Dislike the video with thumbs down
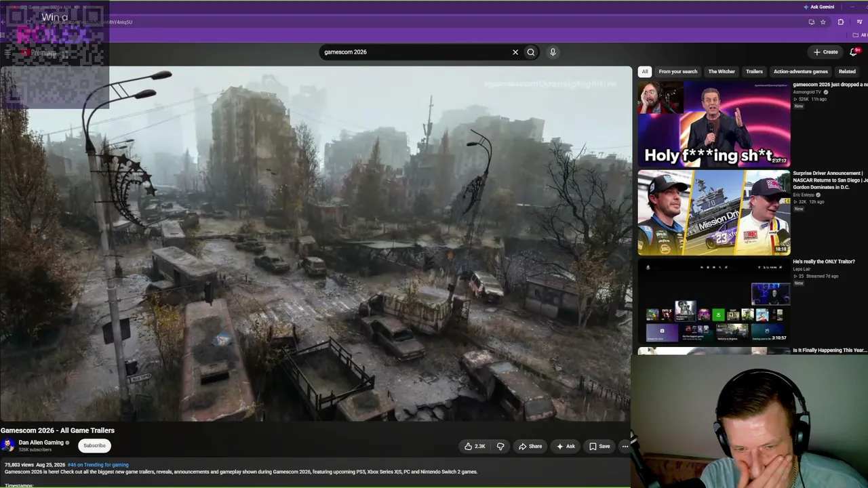Screen dimensions: 868x488 (x=500, y=446)
